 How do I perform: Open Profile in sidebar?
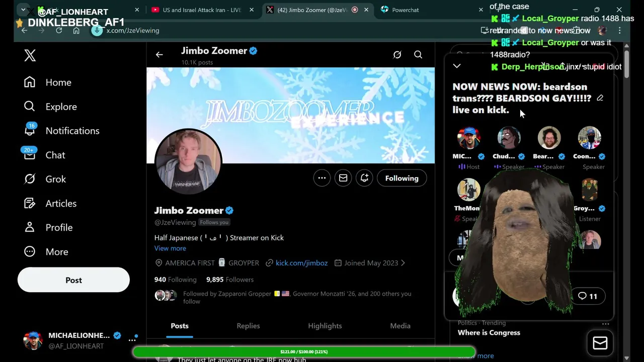[48, 227]
